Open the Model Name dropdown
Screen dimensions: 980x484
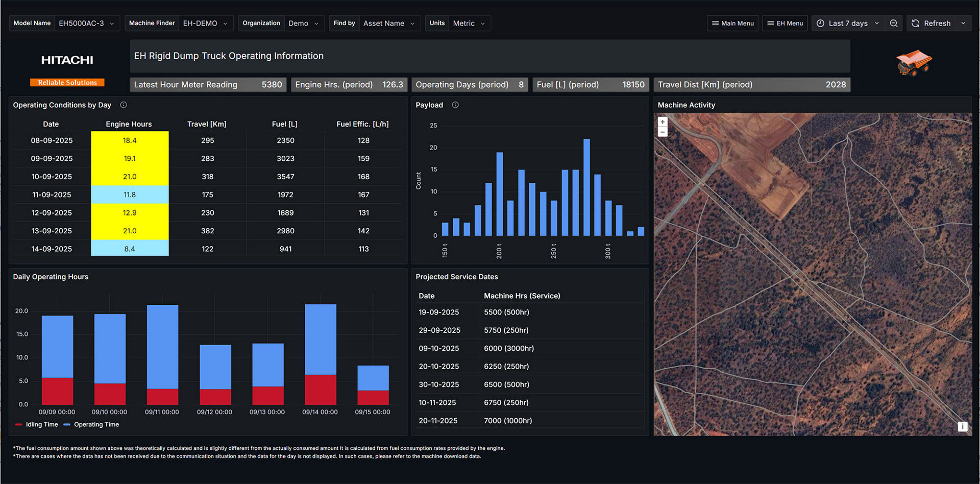[x=87, y=23]
